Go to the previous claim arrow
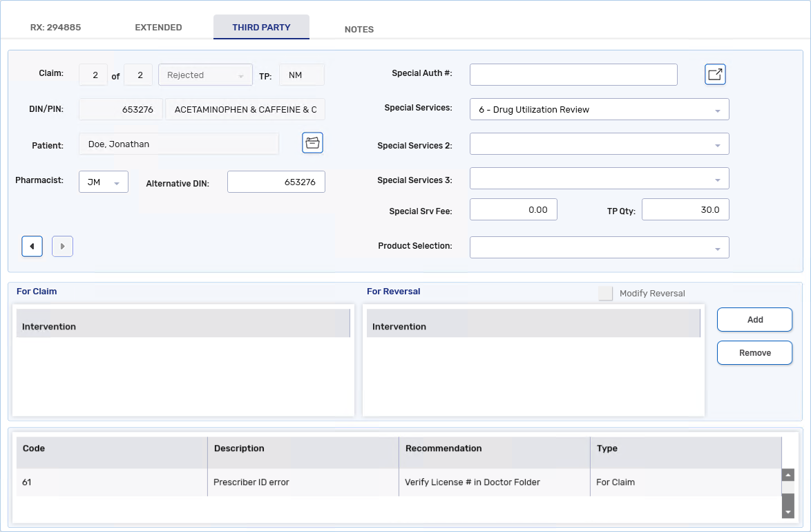The width and height of the screenshot is (811, 532). click(x=32, y=246)
